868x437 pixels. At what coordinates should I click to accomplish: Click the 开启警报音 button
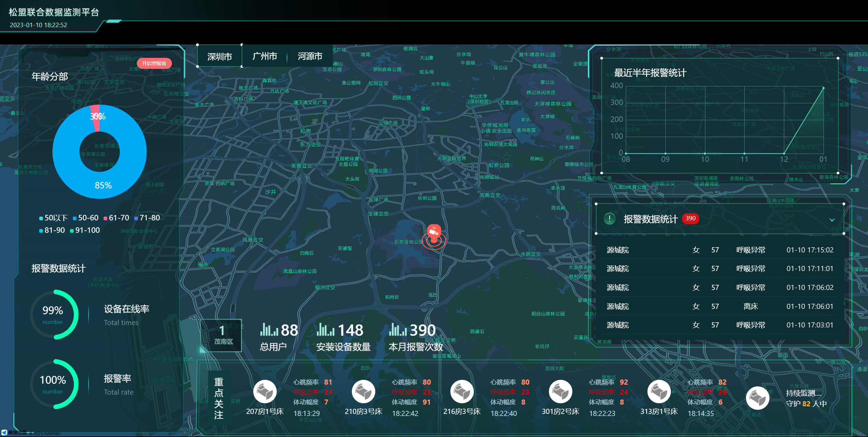click(x=154, y=63)
